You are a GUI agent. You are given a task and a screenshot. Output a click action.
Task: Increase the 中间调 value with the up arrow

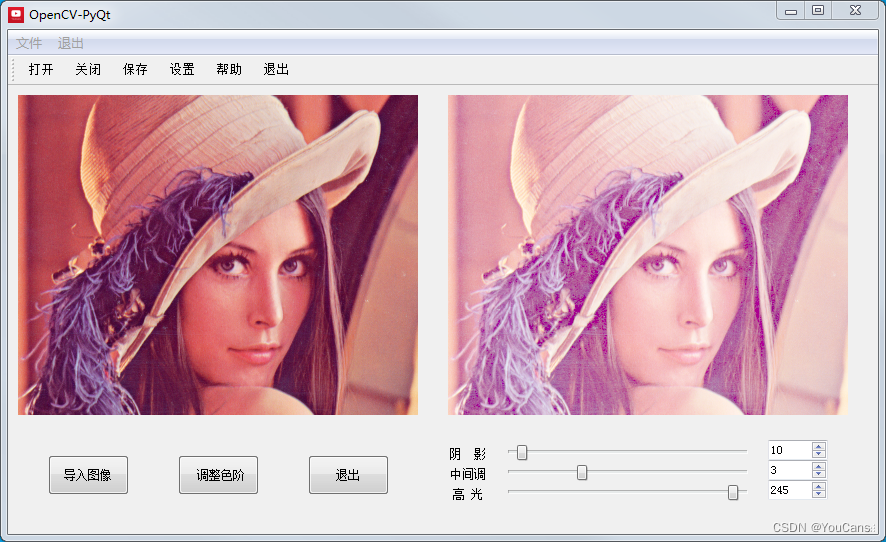point(819,466)
